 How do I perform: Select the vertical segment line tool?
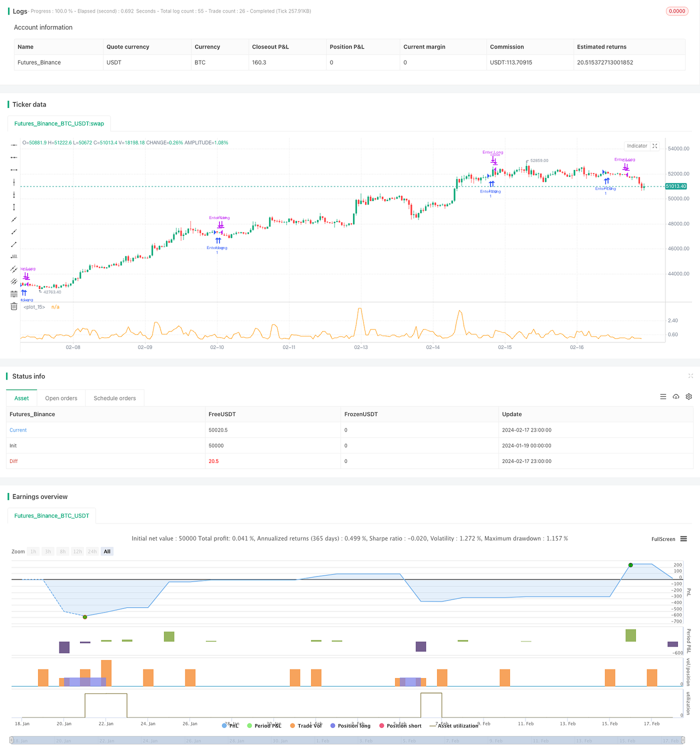pyautogui.click(x=14, y=207)
